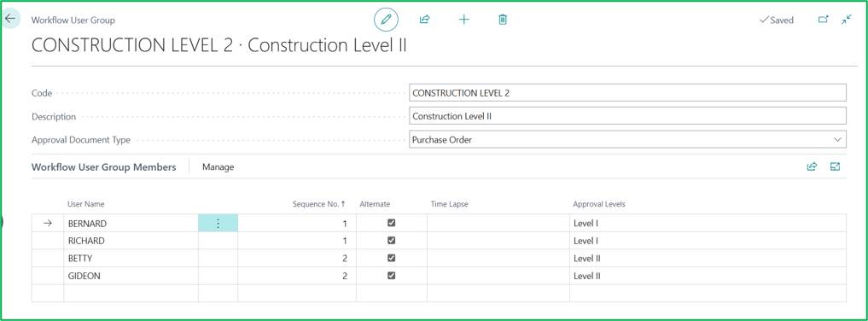This screenshot has height=321, width=868.
Task: Expand the members subpage to full view
Action: pos(835,166)
